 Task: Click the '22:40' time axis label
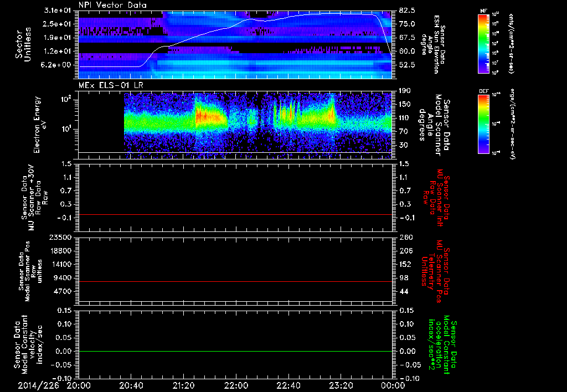tap(288, 385)
